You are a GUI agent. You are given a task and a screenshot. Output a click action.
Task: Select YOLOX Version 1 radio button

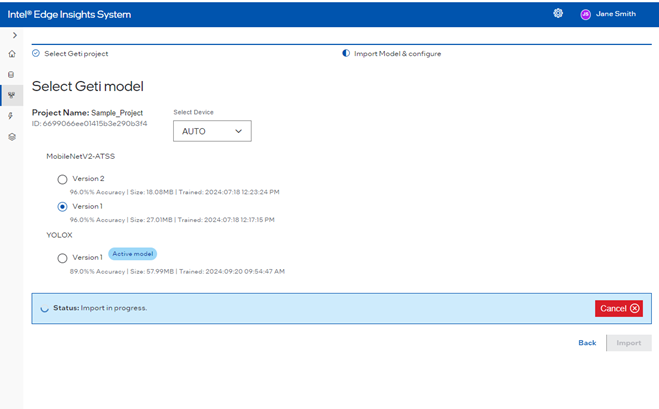point(62,258)
